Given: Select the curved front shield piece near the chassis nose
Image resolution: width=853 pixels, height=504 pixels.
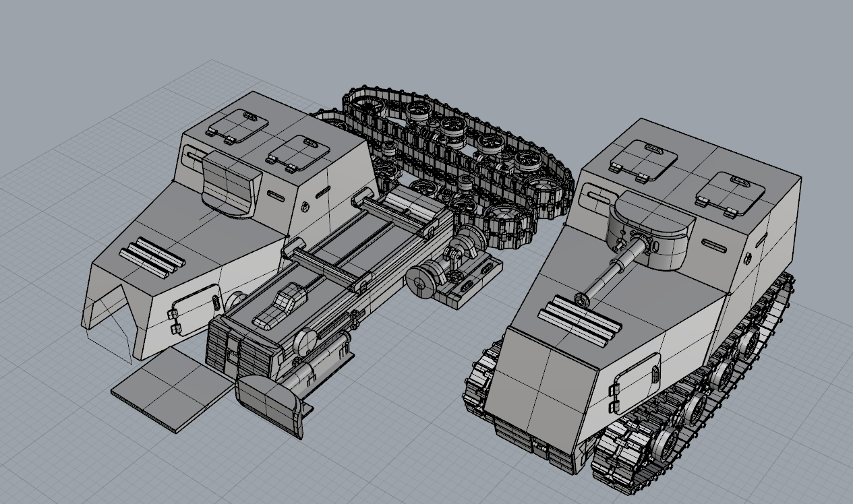Looking at the screenshot, I should [x=270, y=406].
